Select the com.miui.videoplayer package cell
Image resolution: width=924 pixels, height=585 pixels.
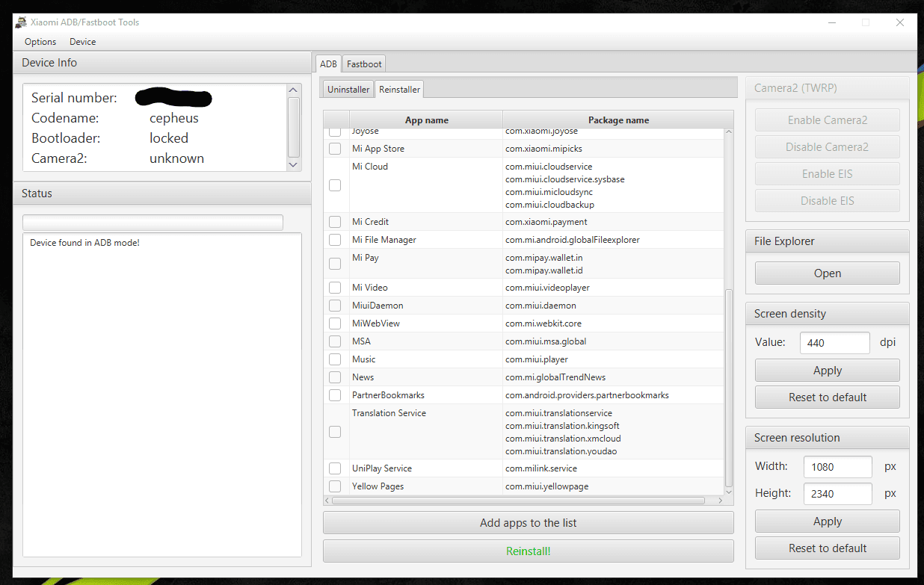coord(614,288)
